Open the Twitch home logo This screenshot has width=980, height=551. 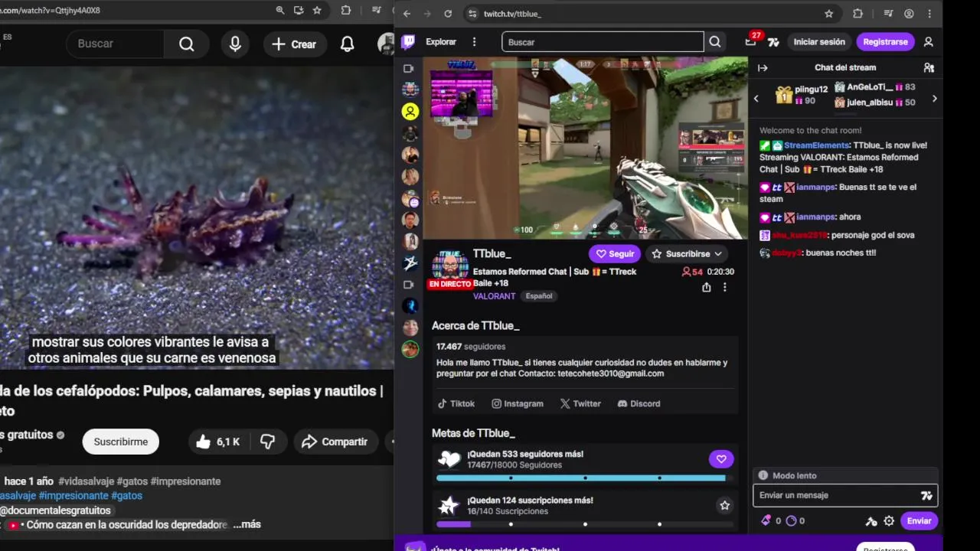click(409, 42)
